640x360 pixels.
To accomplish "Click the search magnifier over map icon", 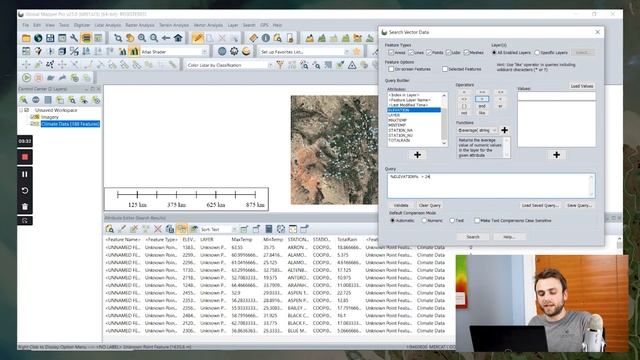I will click(x=278, y=38).
